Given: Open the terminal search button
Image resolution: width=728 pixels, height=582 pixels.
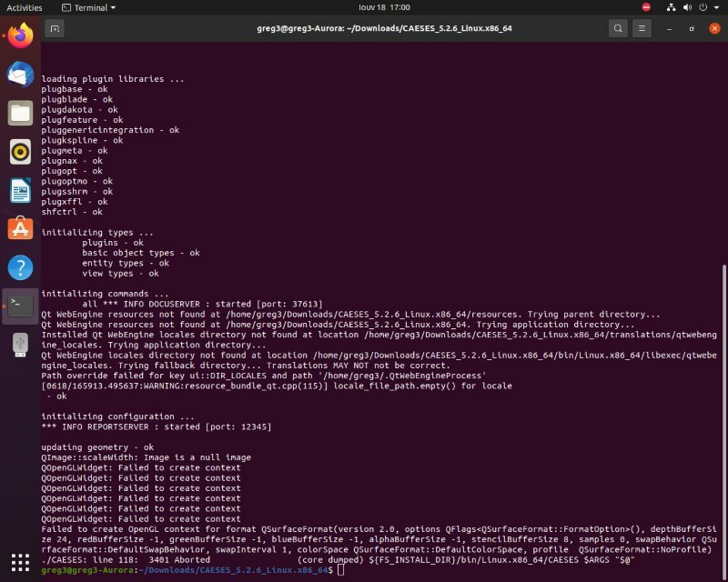Looking at the screenshot, I should pyautogui.click(x=618, y=28).
